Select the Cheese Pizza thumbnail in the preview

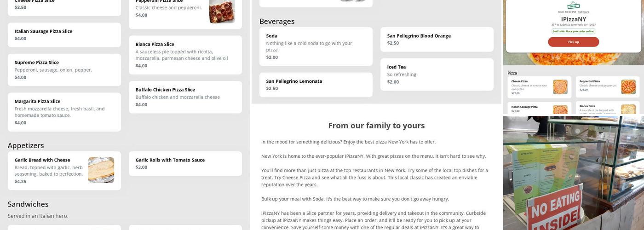click(x=560, y=87)
